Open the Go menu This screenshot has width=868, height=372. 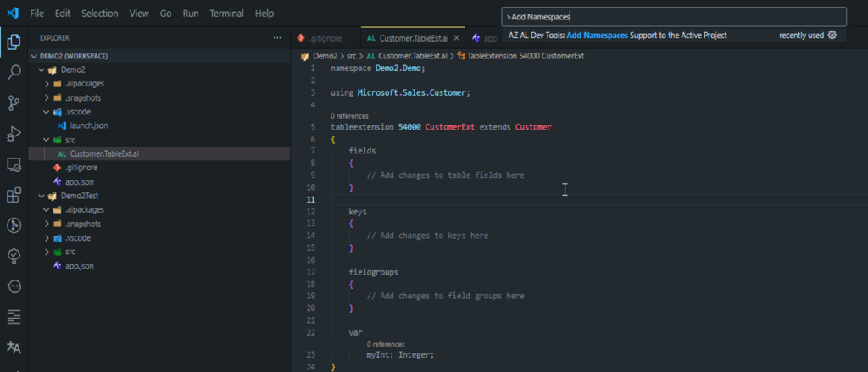coord(165,14)
